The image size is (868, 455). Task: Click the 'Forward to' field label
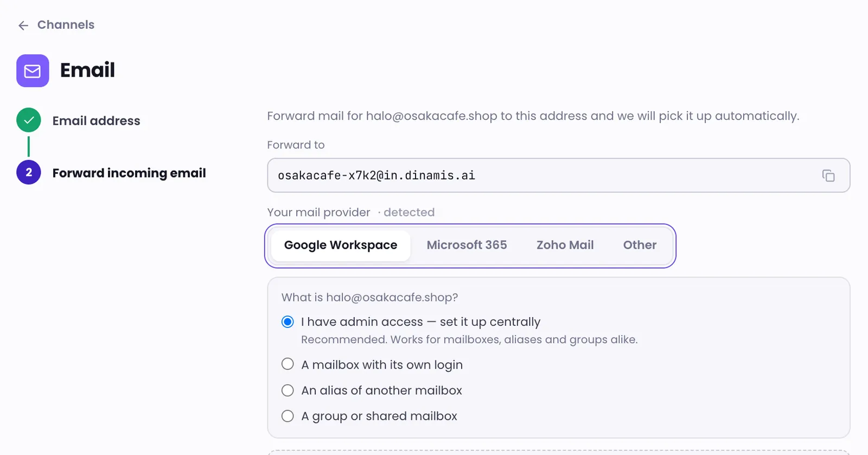(x=296, y=145)
